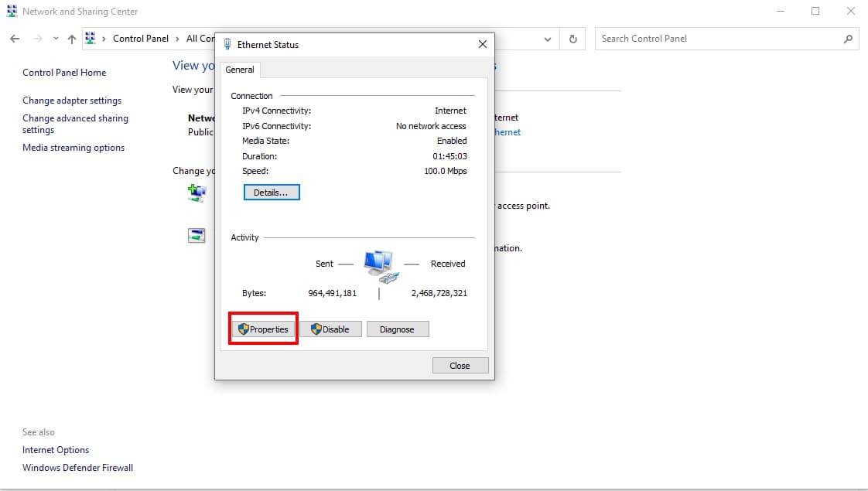This screenshot has height=491, width=868.
Task: Click the search magnifier icon
Action: coord(848,39)
